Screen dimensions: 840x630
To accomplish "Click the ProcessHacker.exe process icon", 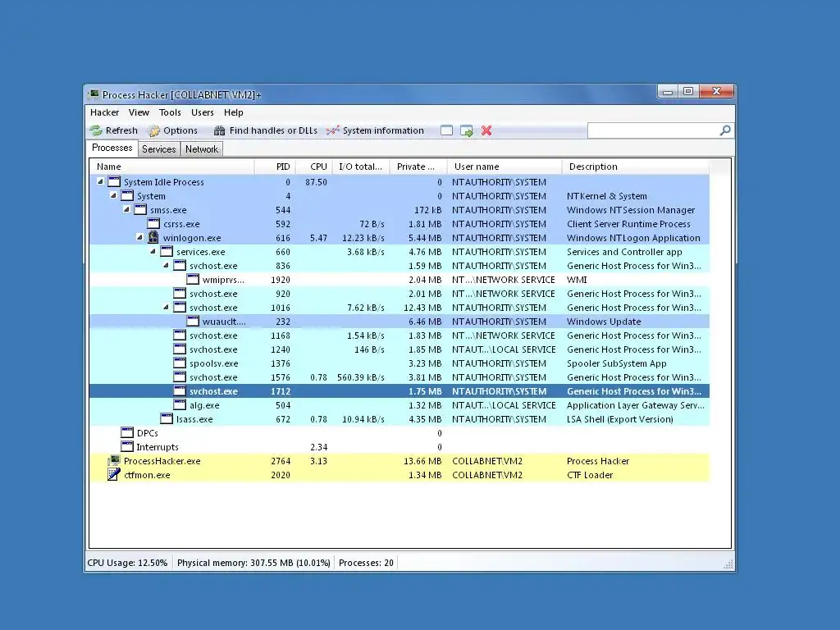I will [x=113, y=461].
